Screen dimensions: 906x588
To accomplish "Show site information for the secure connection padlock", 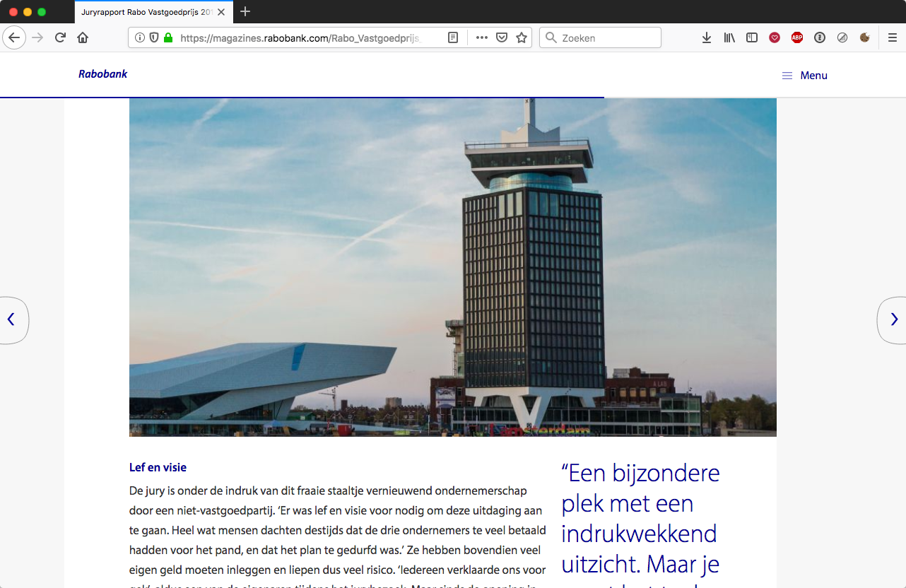I will [x=168, y=38].
